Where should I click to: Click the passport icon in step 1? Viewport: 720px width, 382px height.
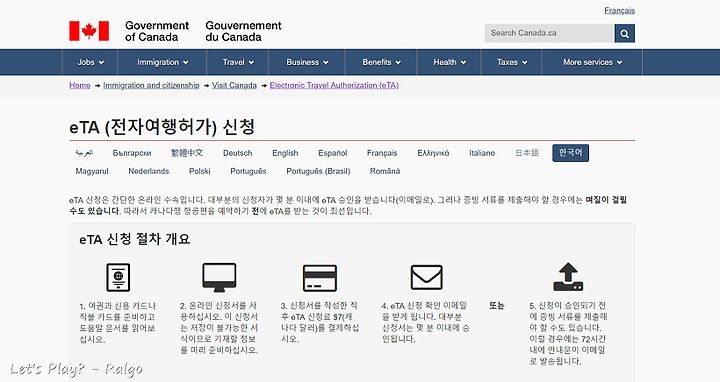(x=118, y=277)
